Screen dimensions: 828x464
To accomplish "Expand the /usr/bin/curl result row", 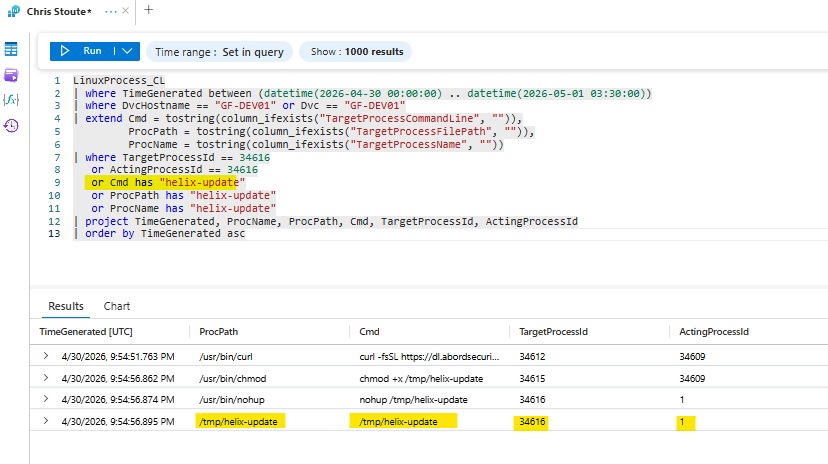I will point(46,356).
